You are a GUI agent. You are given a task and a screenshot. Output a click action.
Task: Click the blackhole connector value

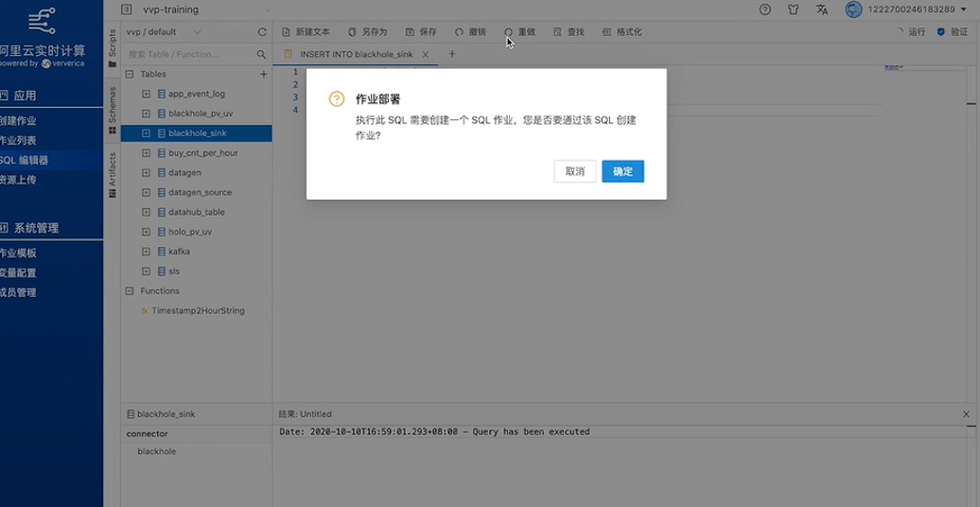click(x=156, y=451)
